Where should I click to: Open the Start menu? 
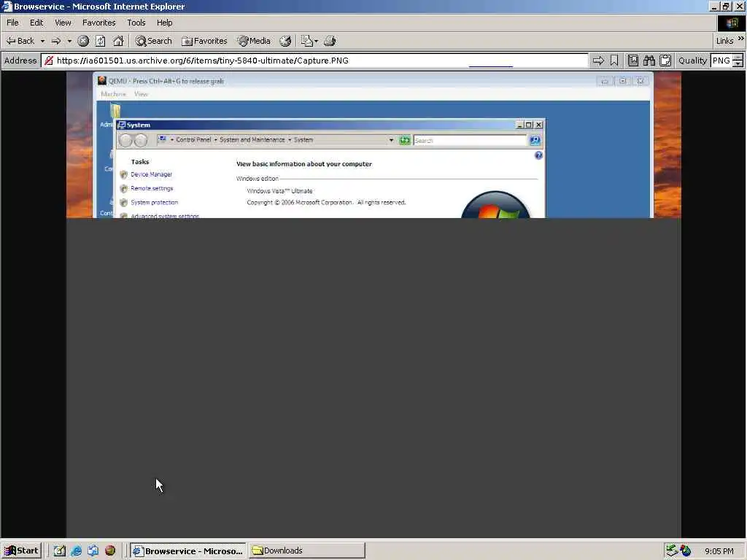22,551
